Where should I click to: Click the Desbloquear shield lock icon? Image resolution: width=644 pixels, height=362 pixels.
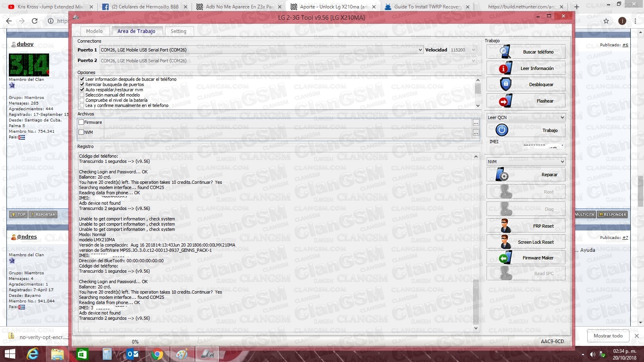(x=505, y=84)
